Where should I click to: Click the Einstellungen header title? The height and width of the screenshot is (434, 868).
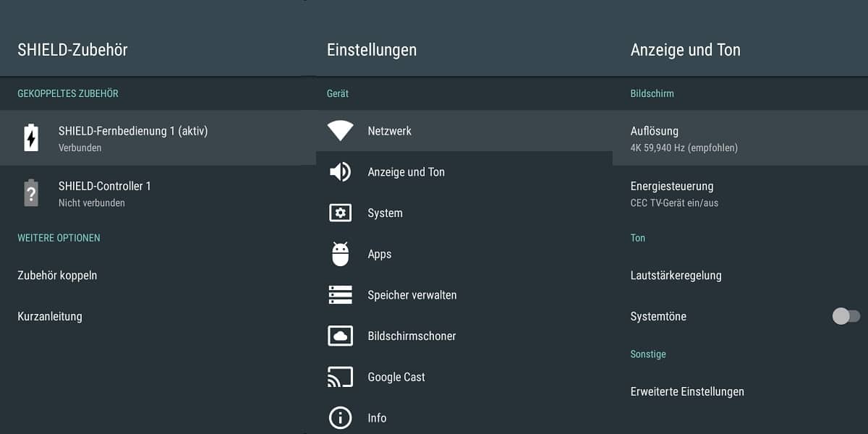click(372, 50)
